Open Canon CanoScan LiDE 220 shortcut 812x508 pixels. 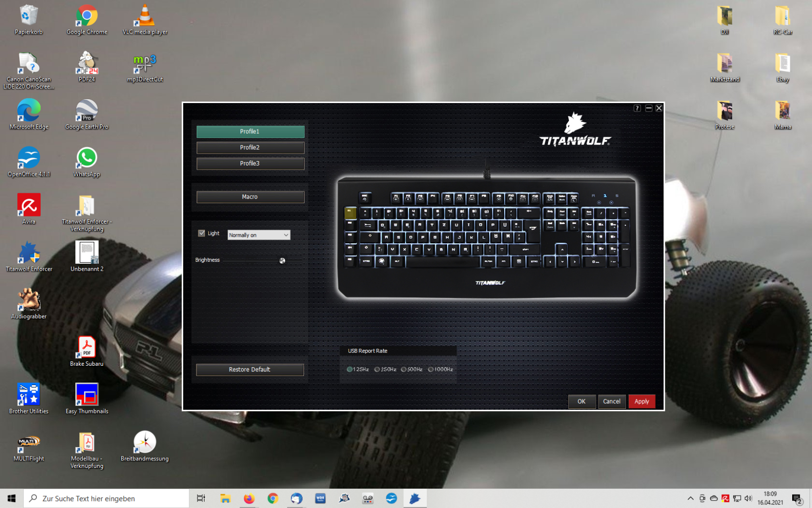(x=29, y=71)
